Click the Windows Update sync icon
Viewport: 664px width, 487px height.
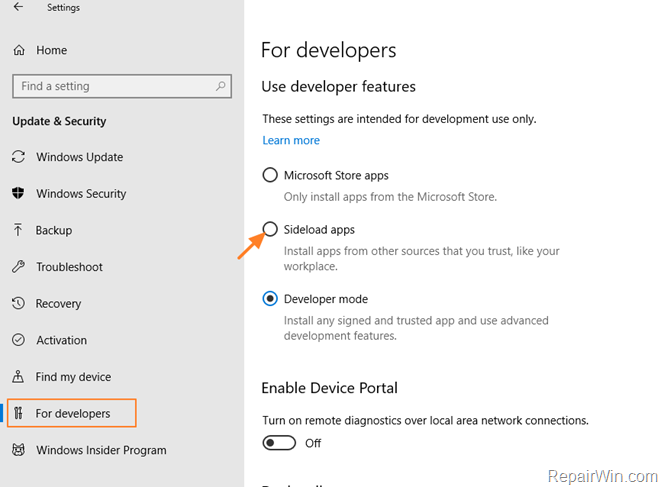18,157
